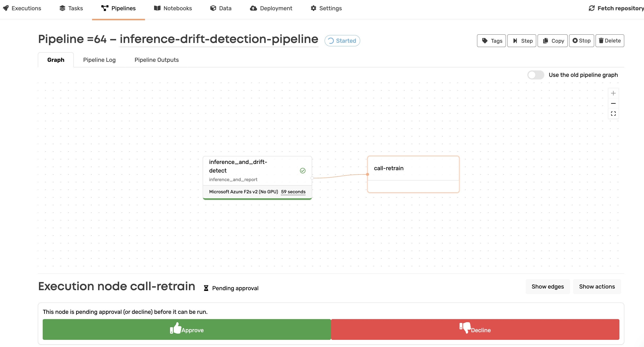Click the Started spinner icon
644x347 pixels.
click(331, 41)
